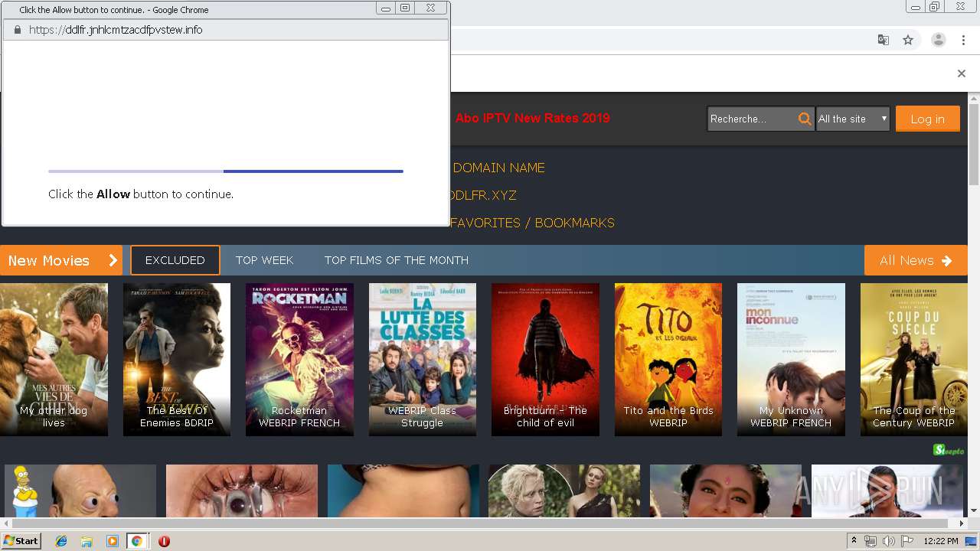Click the two women ad thumbnail
980x551 pixels.
coord(564,491)
